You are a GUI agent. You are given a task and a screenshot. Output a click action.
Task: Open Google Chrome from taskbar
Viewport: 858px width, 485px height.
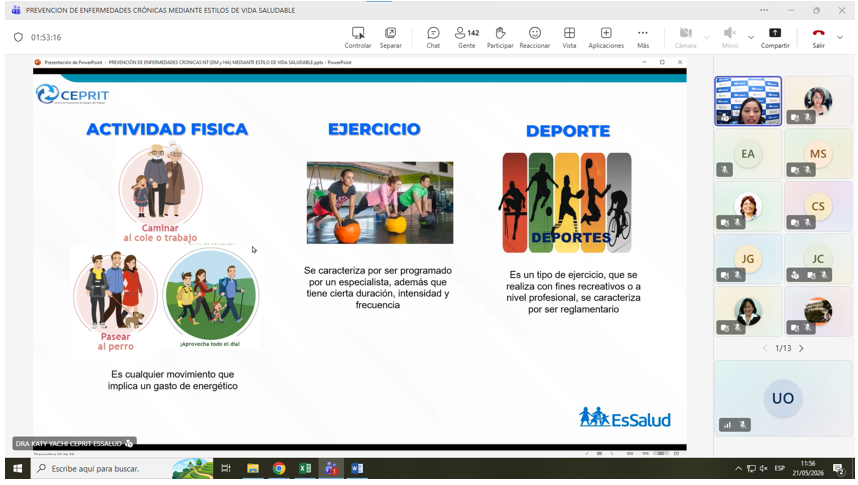click(x=279, y=469)
